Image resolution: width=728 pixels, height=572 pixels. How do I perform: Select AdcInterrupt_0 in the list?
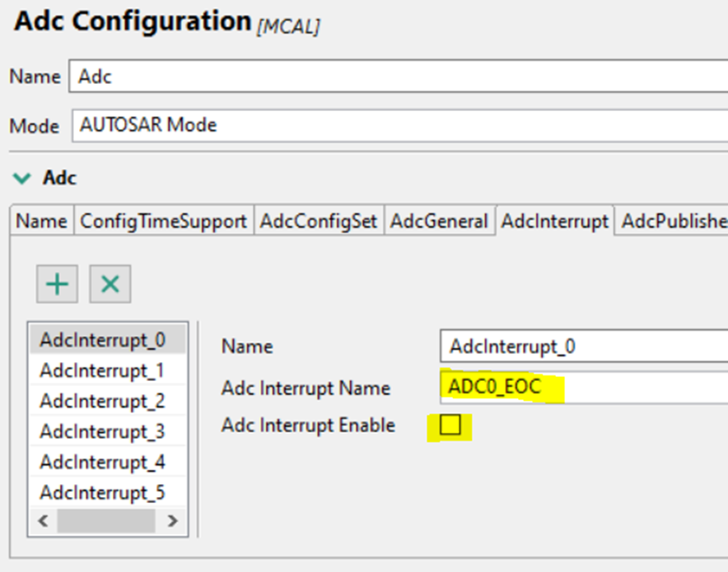(x=102, y=339)
